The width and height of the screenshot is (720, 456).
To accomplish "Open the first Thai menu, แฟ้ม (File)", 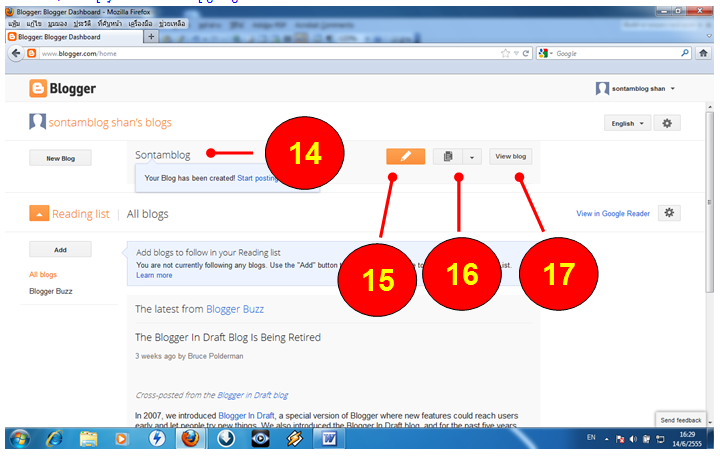I will coord(14,23).
